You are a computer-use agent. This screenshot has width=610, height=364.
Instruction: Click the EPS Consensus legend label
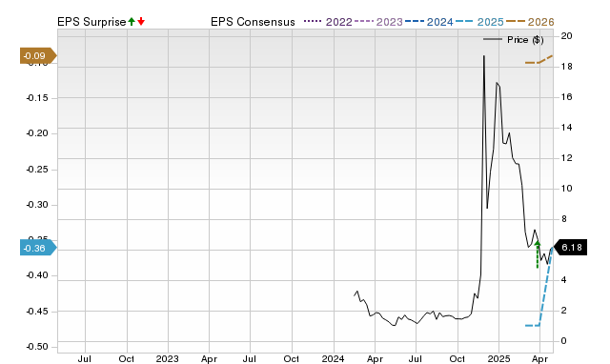coord(253,22)
